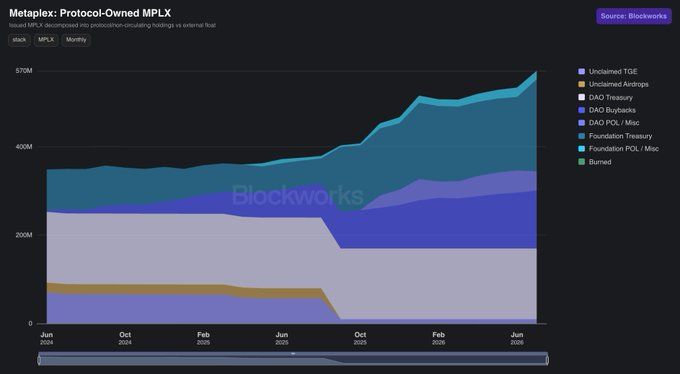Screen dimensions: 680x374
Task: Click the DAO Buybacks legend label
Action: [x=612, y=110]
